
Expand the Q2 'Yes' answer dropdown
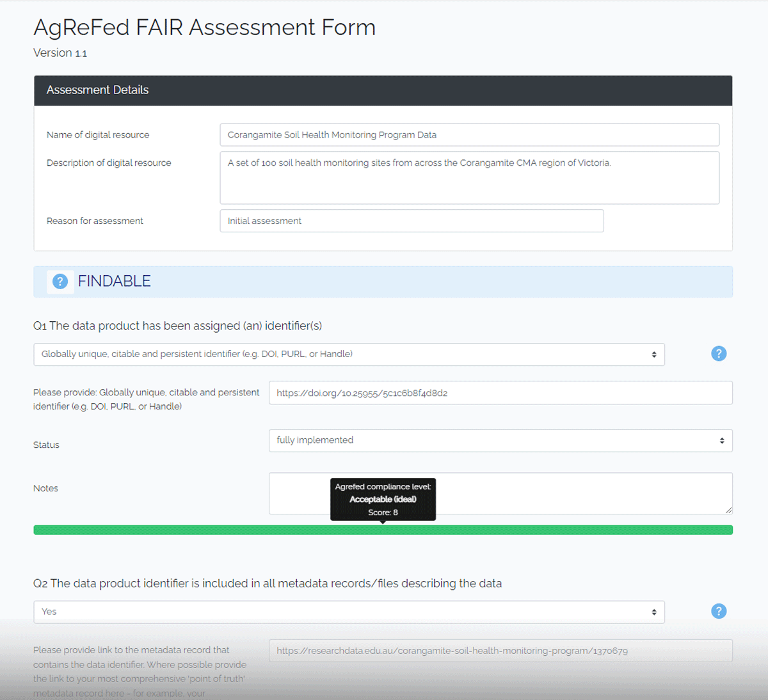(349, 612)
